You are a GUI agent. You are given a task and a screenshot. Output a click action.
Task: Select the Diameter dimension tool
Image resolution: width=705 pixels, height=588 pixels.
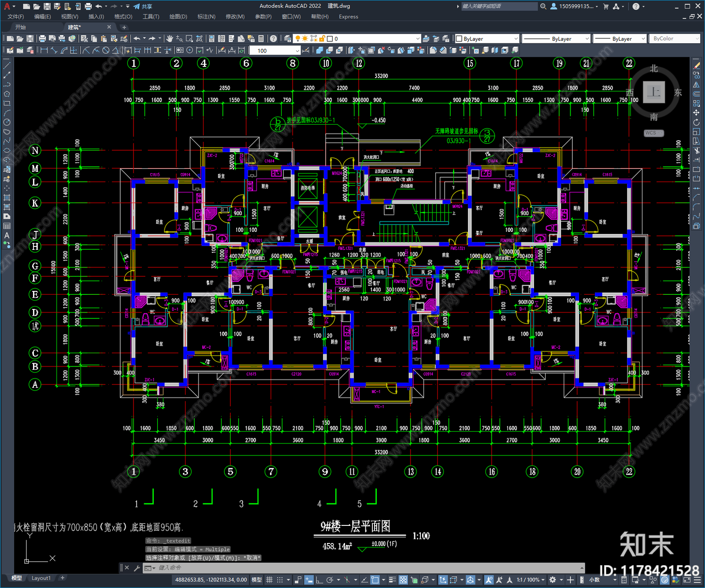point(106,50)
